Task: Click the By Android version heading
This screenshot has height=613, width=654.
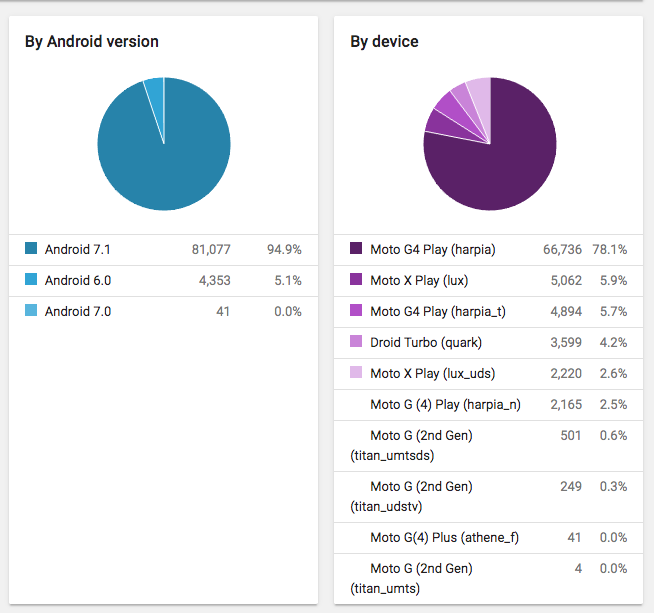Action: coord(91,41)
